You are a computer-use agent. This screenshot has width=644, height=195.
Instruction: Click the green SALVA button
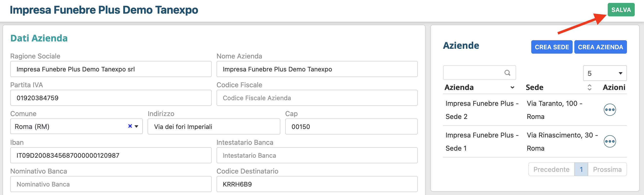621,10
